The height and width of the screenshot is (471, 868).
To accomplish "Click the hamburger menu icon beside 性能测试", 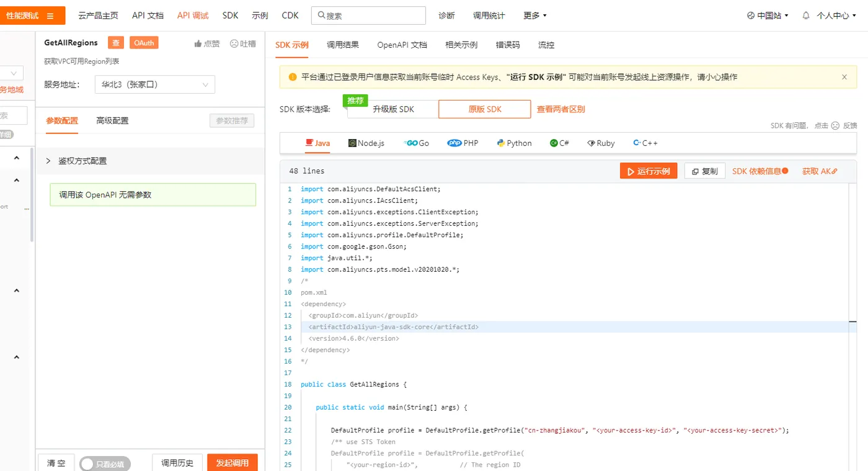I will coord(50,16).
